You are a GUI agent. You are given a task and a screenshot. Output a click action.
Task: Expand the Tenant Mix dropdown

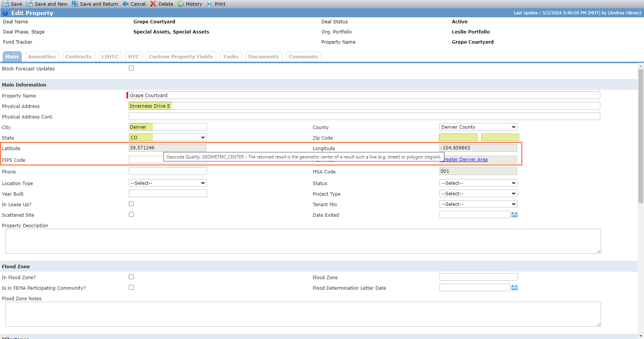[x=478, y=204]
